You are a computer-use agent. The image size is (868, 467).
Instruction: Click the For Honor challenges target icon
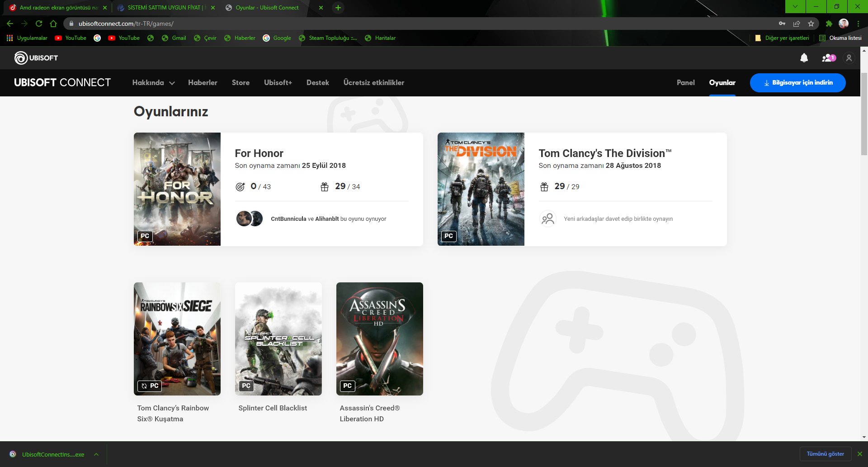(x=240, y=187)
